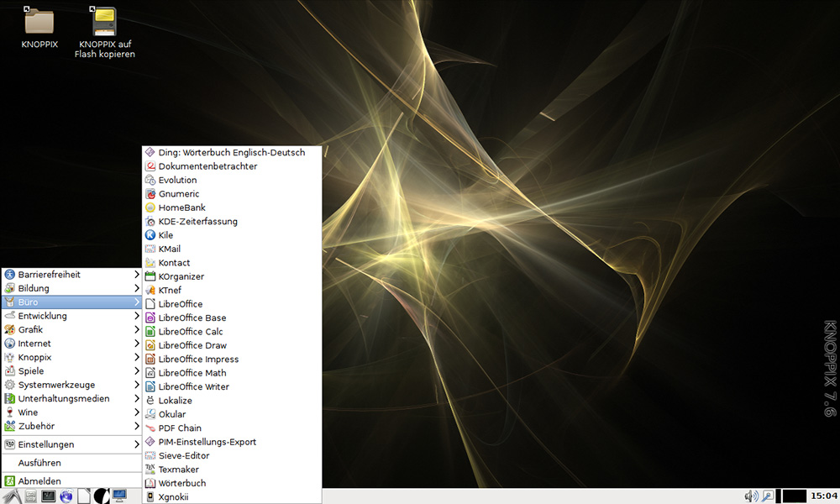Open Ding Wörterbuch Englisch-Deutsch via its icon
This screenshot has width=840, height=504.
[x=150, y=153]
